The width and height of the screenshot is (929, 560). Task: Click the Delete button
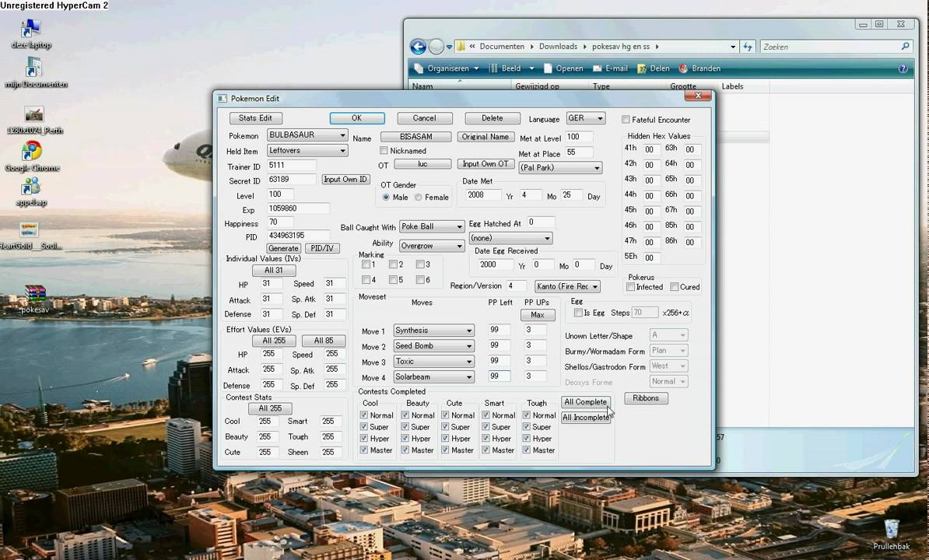[x=492, y=117]
